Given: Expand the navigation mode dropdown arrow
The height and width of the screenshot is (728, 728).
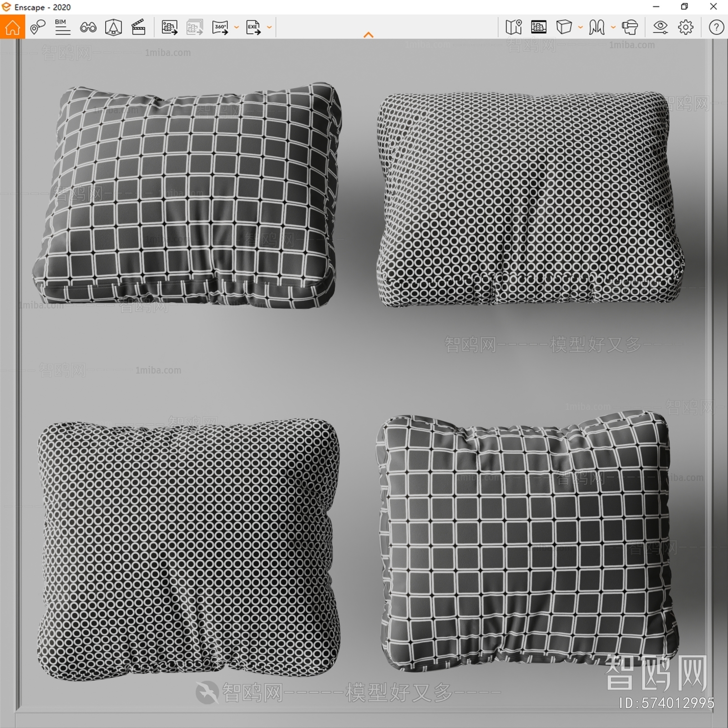Looking at the screenshot, I should click(613, 27).
